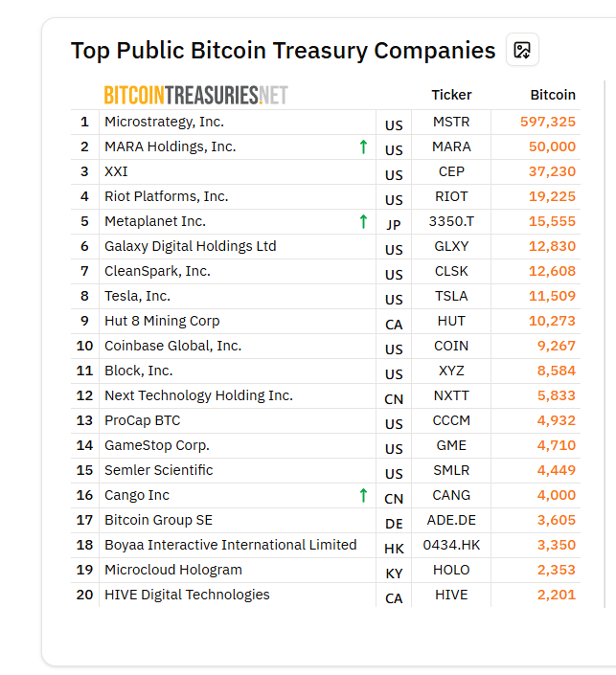This screenshot has height=675, width=616.
Task: Open Coinbase Global, Inc. entry
Action: tap(172, 346)
